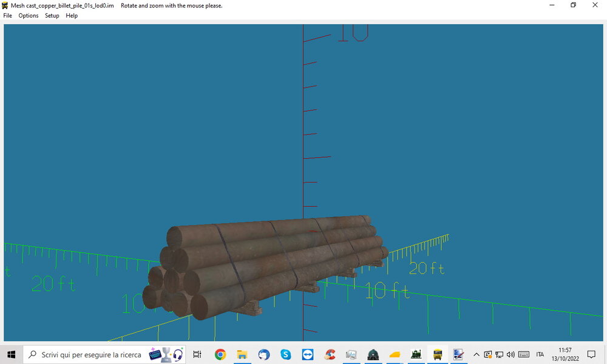Open the green locomotive taskbar app
607x364 pixels.
pos(416,354)
